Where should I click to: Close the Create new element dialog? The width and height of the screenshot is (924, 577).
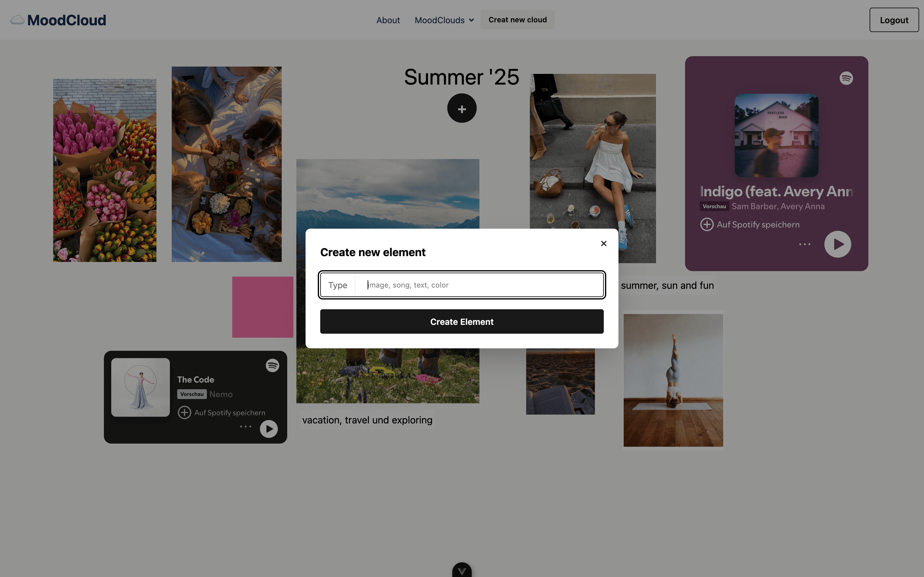(x=604, y=244)
